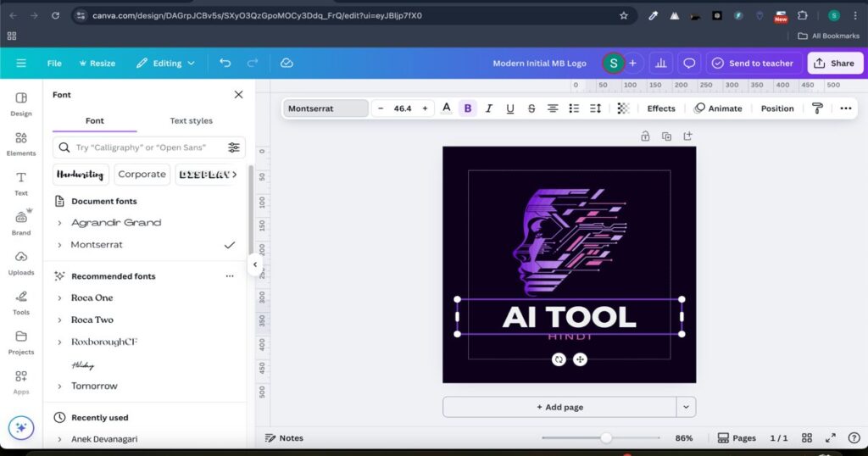
Task: Expand Montserrat font variants in list
Action: [x=60, y=245]
